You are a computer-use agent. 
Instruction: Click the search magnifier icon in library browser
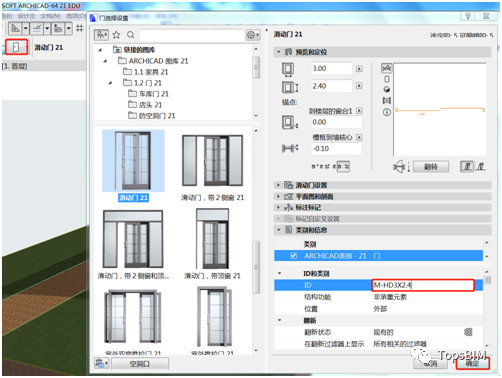tap(131, 35)
